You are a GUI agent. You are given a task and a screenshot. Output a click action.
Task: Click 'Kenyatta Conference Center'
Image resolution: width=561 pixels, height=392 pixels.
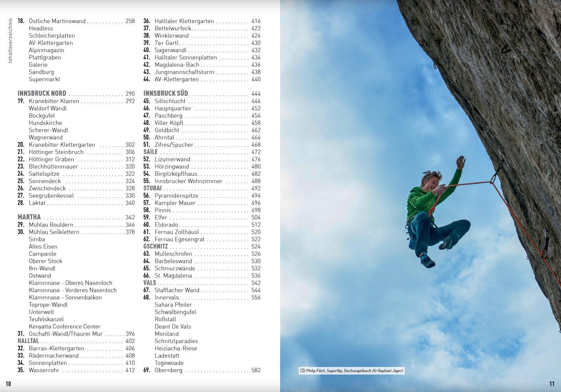tap(65, 326)
